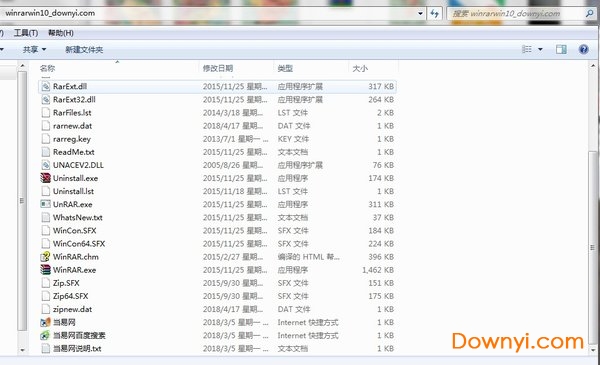Screen dimensions: 600x365
Task: Click the 2014/3/18 date cell
Action: point(233,112)
